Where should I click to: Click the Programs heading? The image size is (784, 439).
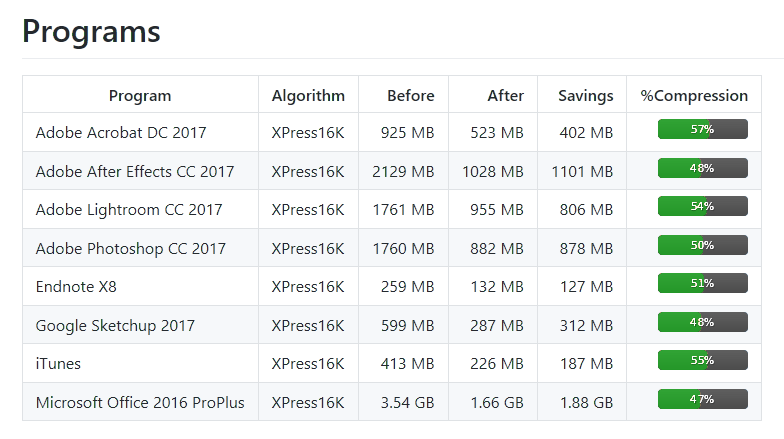click(x=92, y=32)
